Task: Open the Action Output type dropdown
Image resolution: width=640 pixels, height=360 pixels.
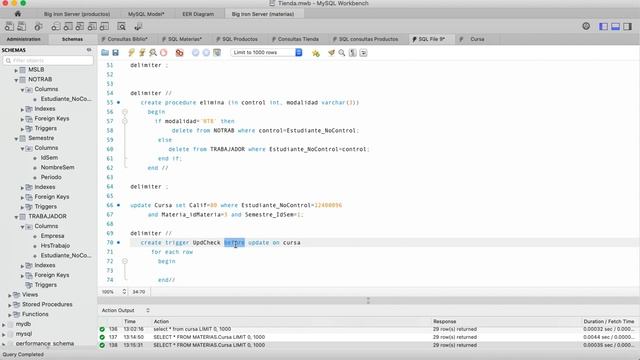Action: (x=148, y=310)
